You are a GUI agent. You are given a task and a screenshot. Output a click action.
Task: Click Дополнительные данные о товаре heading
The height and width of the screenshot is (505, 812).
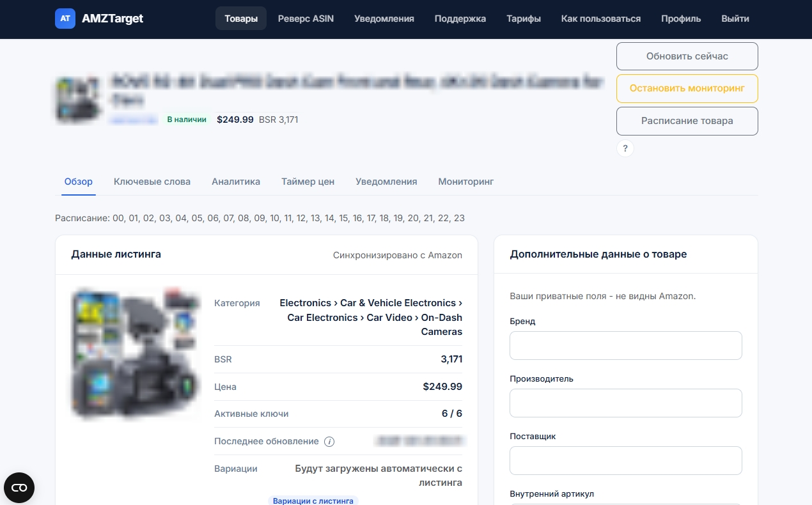coord(598,254)
